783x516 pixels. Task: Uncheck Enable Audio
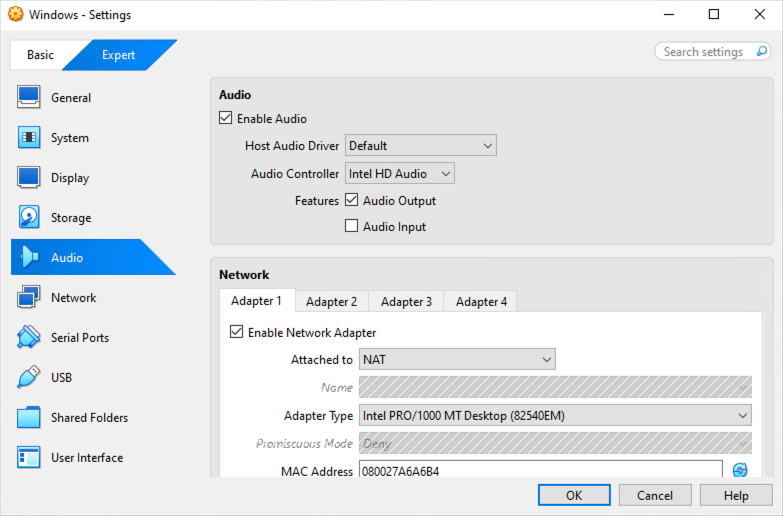tap(225, 118)
